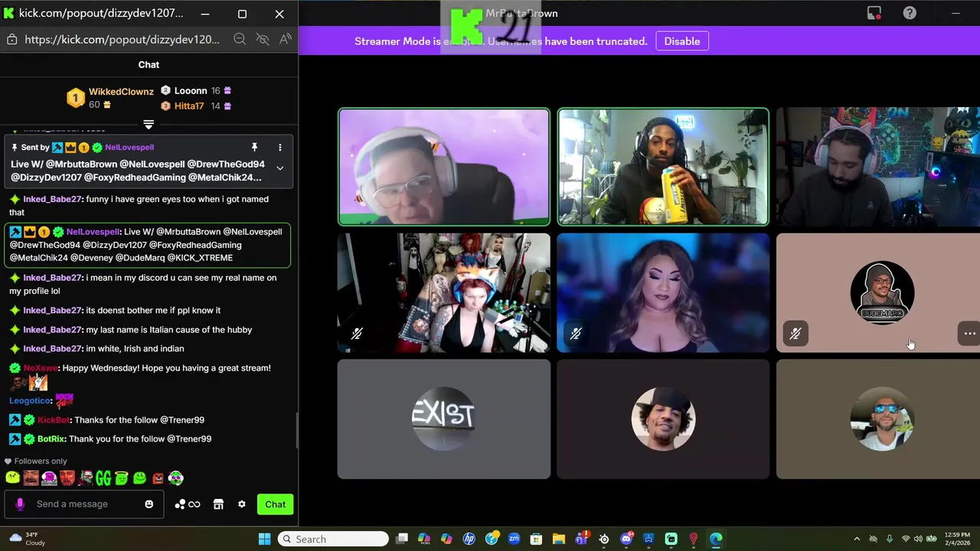Open the pinned message three-dot options menu
980x551 pixels.
point(279,147)
